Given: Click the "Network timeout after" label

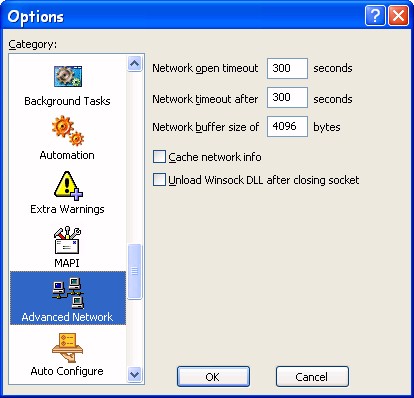Looking at the screenshot, I should pos(205,99).
